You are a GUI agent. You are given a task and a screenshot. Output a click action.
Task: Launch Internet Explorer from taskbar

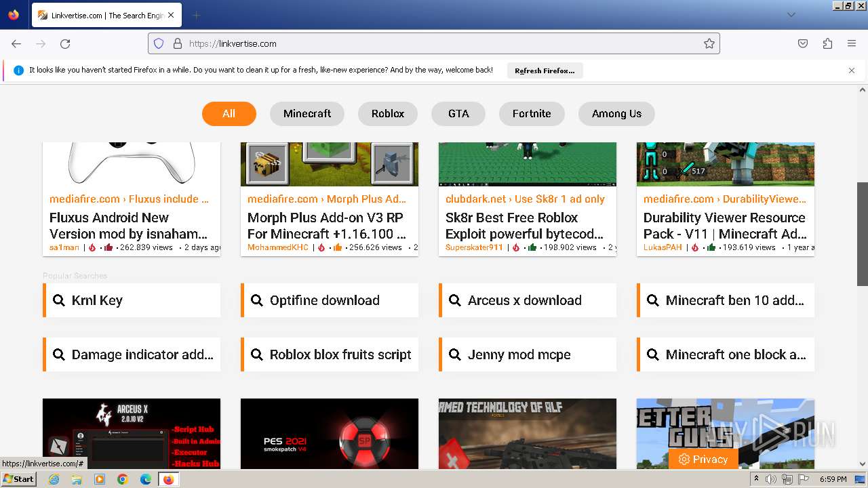point(54,479)
